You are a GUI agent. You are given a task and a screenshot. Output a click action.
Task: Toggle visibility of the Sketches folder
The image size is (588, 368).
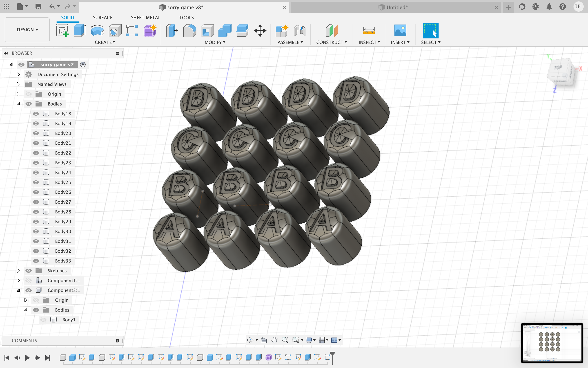[x=29, y=271]
